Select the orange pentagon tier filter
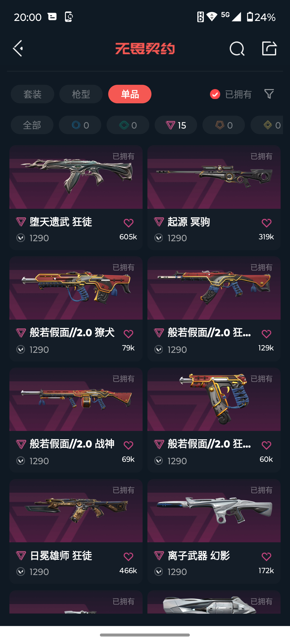Viewport: 290px width, 644px height. click(x=224, y=125)
